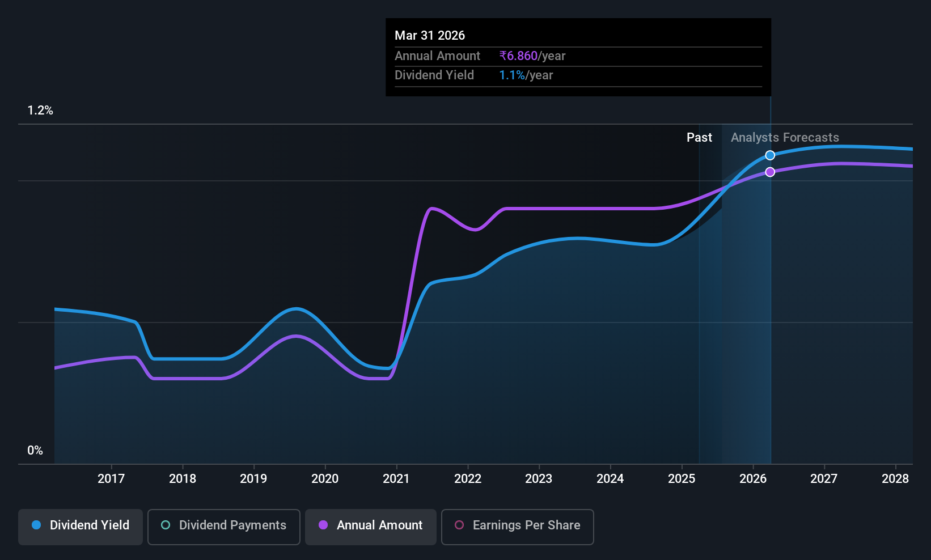The height and width of the screenshot is (560, 931).
Task: Click the 2018 x-axis label
Action: point(183,479)
